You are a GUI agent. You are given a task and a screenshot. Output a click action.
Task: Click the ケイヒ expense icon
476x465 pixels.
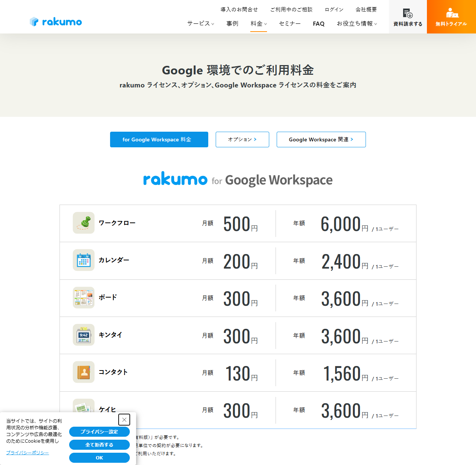click(84, 406)
